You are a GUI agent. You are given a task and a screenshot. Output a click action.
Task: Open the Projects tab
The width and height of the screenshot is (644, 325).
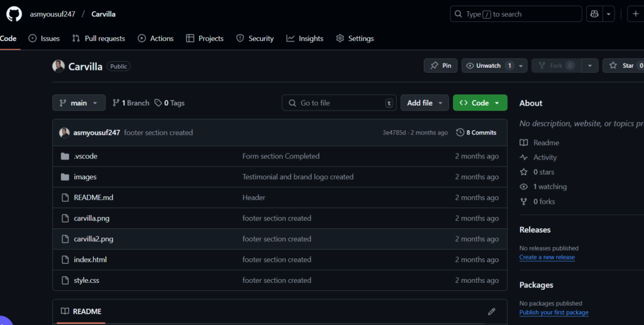click(x=204, y=38)
